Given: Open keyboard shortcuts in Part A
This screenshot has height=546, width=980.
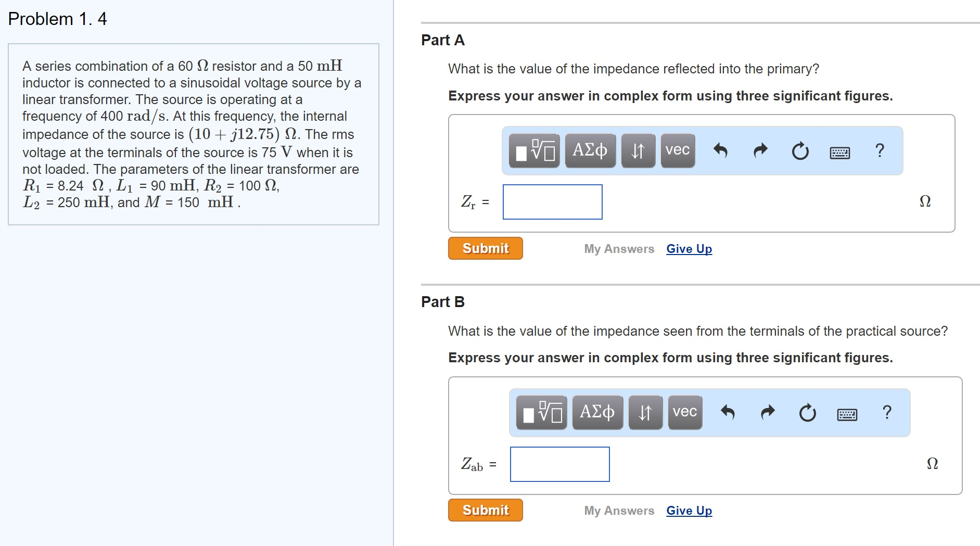Looking at the screenshot, I should pos(839,153).
